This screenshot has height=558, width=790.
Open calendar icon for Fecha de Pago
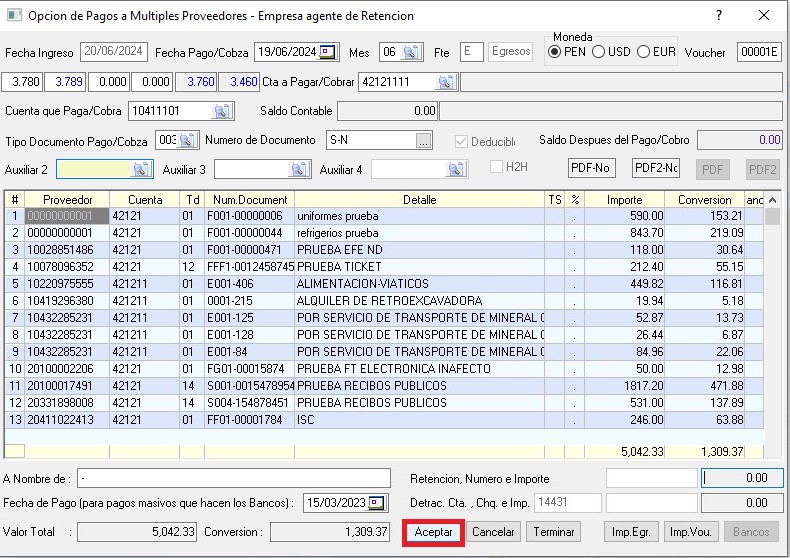point(377,503)
